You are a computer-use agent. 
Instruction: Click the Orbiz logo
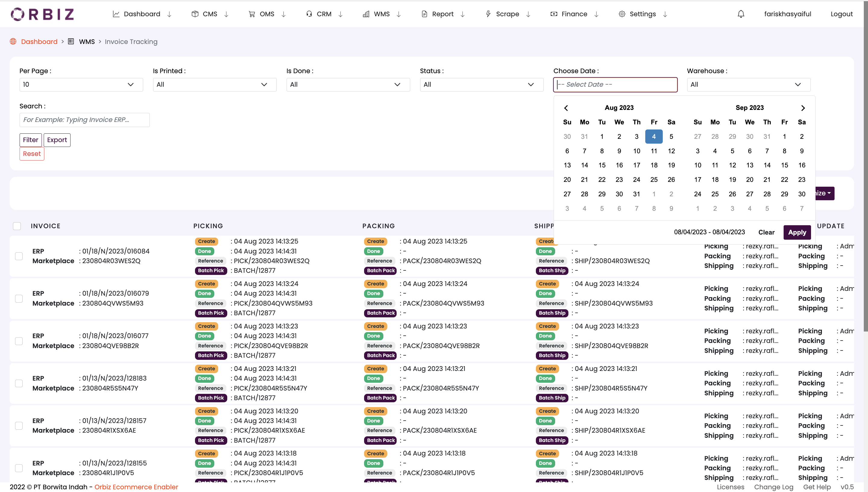(42, 14)
